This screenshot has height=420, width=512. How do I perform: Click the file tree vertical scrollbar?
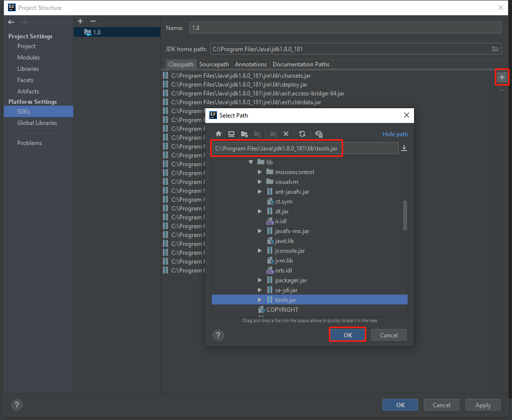click(x=405, y=215)
